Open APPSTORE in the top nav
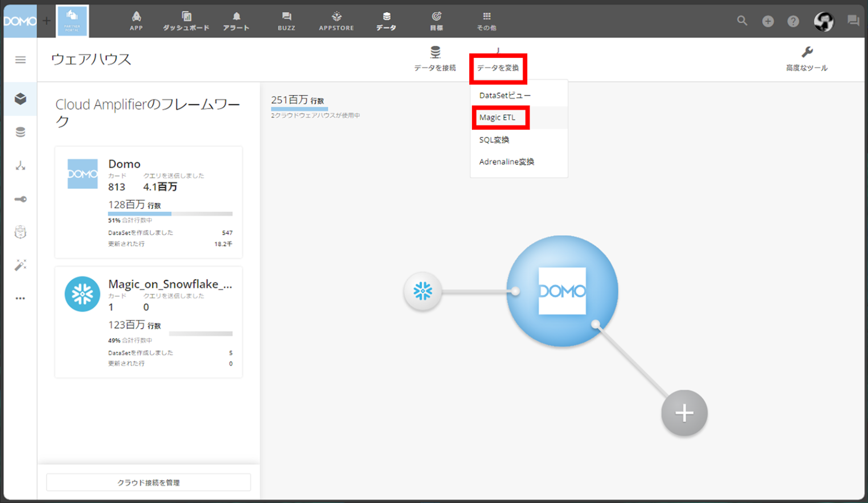This screenshot has height=503, width=868. tap(337, 21)
